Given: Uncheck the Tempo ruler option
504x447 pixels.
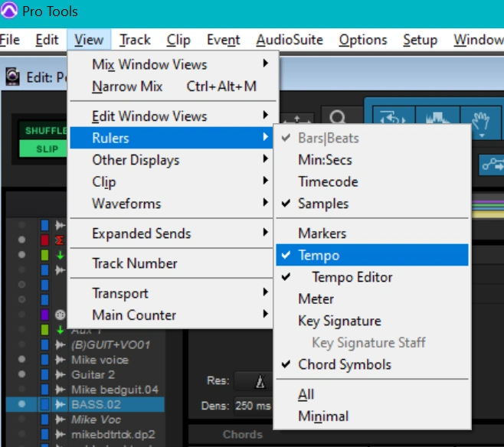Looking at the screenshot, I should (x=319, y=255).
